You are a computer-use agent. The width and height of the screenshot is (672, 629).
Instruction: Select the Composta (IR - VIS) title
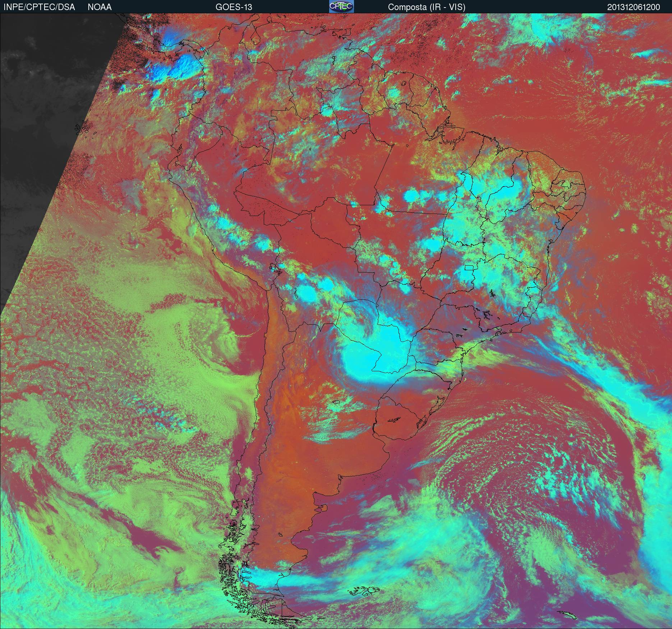[x=427, y=7]
